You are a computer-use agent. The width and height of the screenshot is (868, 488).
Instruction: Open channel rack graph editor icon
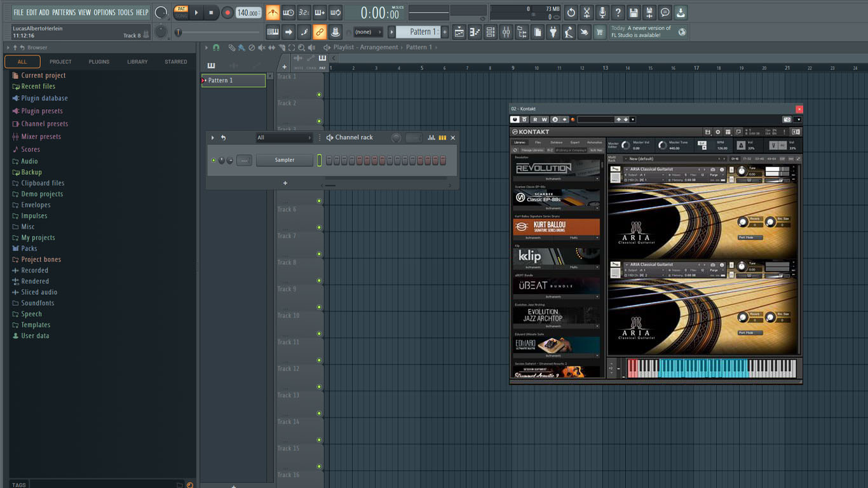[x=431, y=137]
